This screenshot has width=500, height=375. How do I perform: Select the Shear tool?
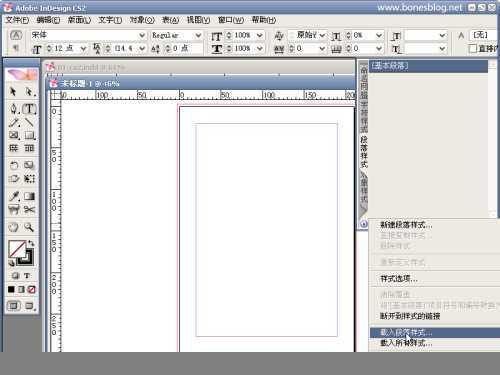14,178
